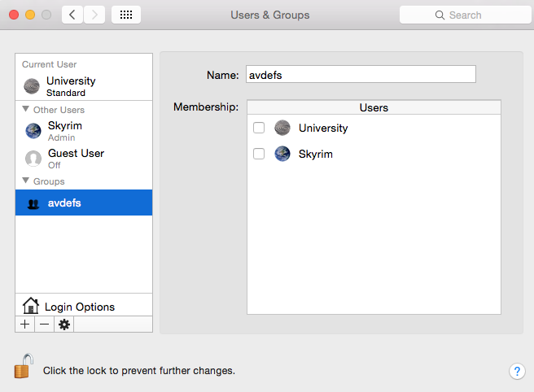Click the Skyrim globe avatar in membership list
This screenshot has height=392, width=534.
click(x=282, y=154)
